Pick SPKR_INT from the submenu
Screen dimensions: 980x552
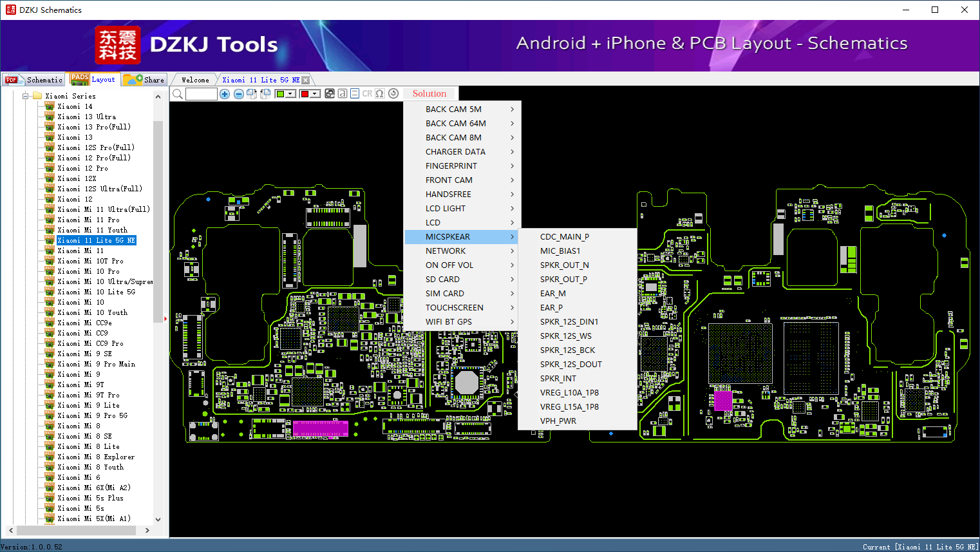pos(578,379)
